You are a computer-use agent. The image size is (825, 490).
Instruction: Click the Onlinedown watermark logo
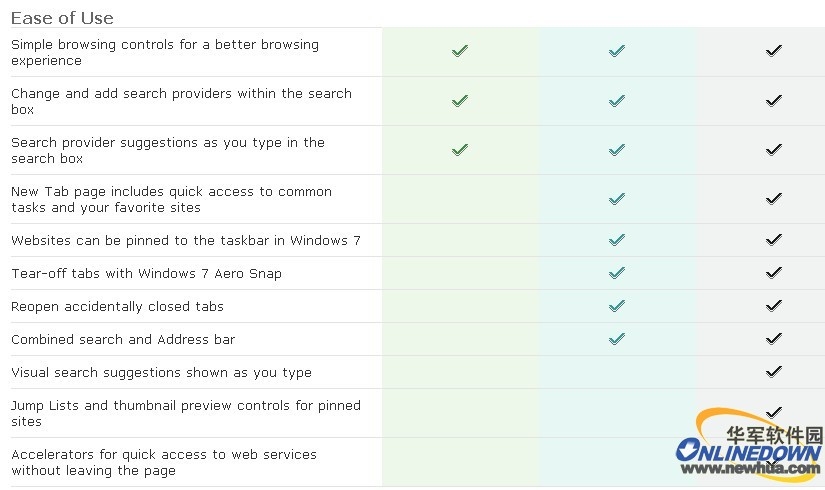point(749,445)
